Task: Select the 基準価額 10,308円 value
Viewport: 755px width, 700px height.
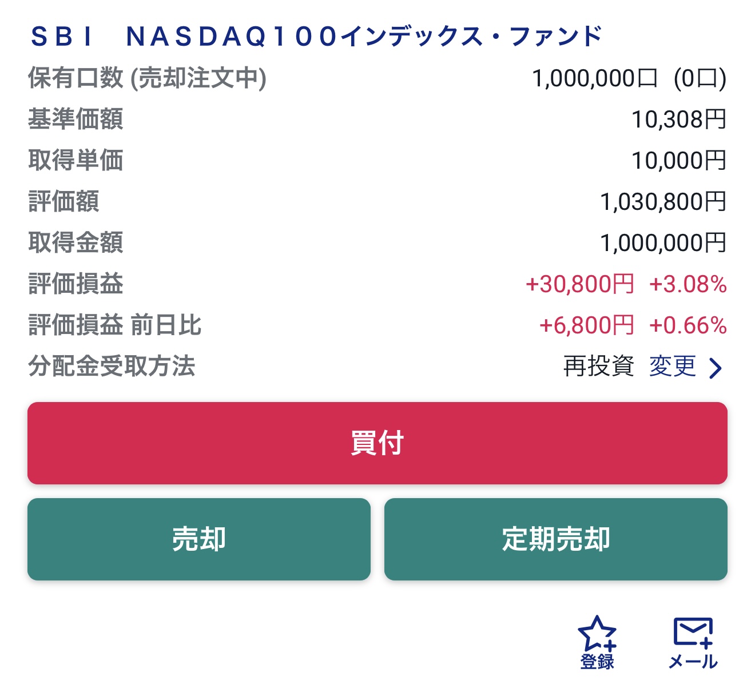Action: (x=679, y=120)
